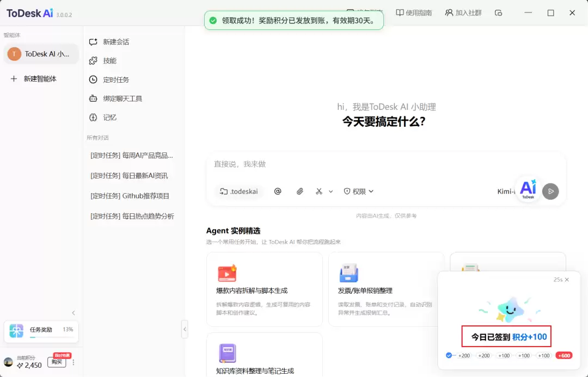The height and width of the screenshot is (377, 588).
Task: Open the three-dot menu beside 购买
Action: point(73,362)
